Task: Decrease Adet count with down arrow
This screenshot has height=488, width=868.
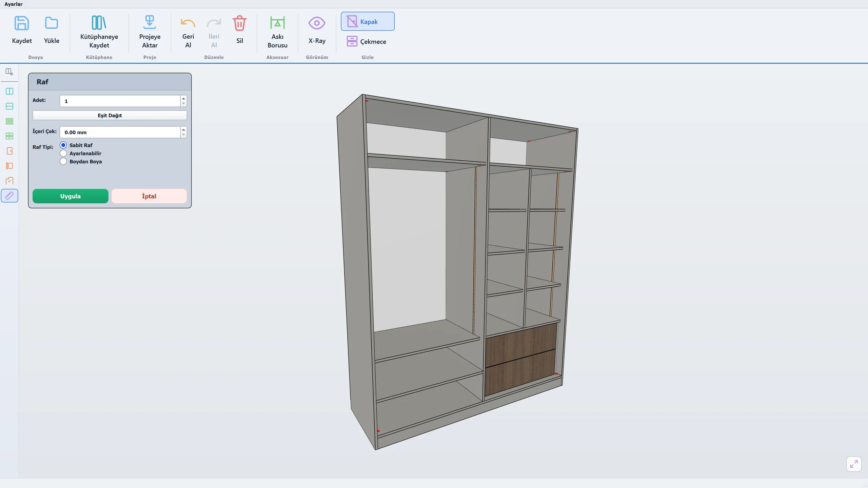Action: (183, 103)
